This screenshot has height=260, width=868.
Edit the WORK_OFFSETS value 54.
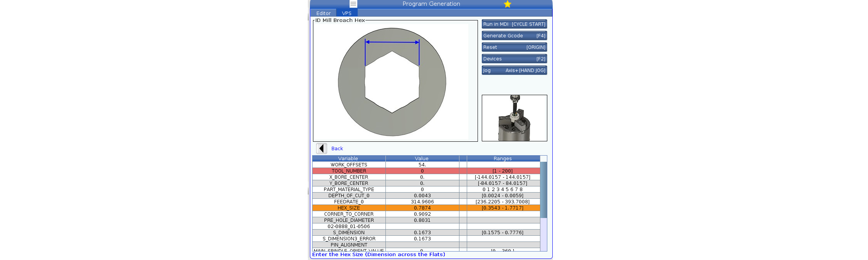coord(422,165)
